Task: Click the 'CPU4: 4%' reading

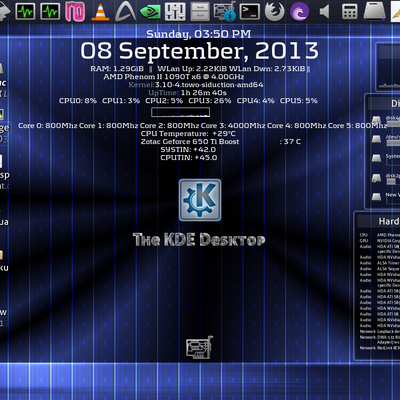Action: coord(256,101)
